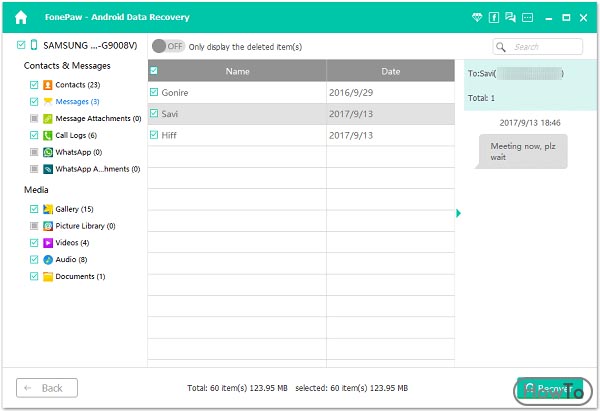Click the Audio music icon

click(47, 259)
